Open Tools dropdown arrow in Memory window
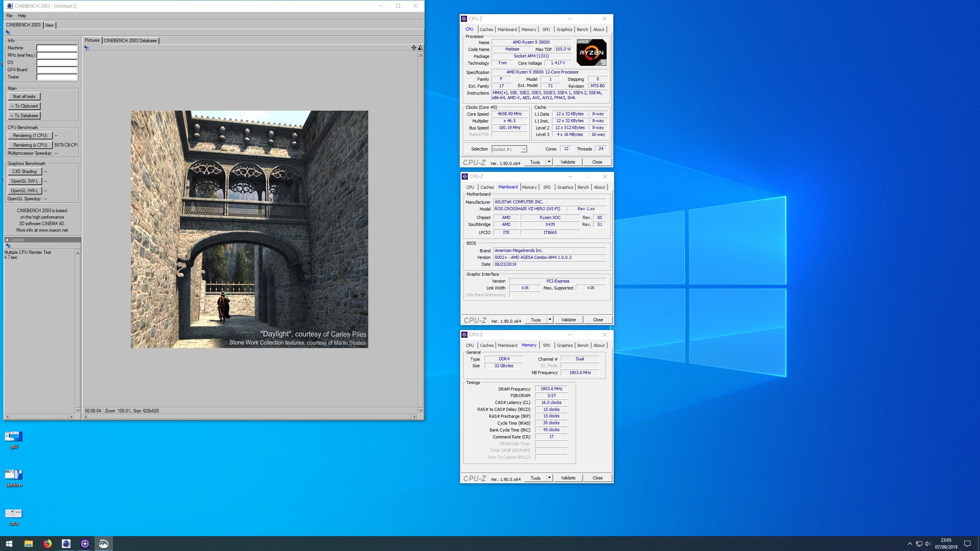 pos(549,478)
